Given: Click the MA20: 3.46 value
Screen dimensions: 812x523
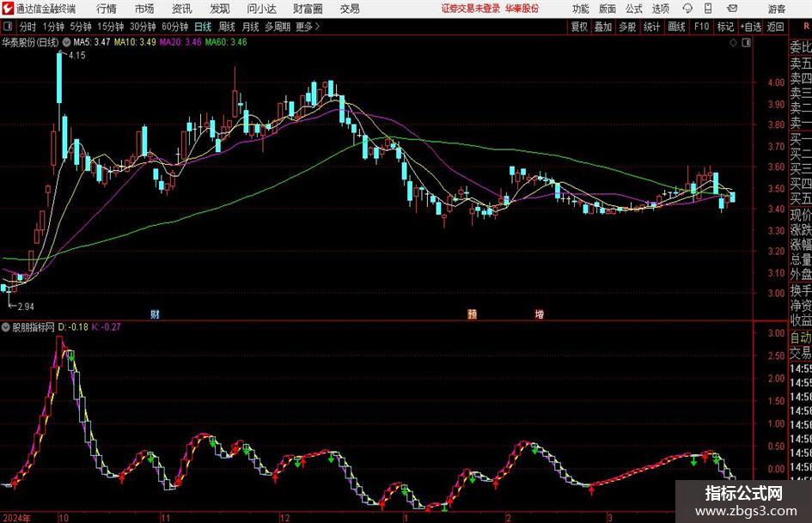Looking at the screenshot, I should [180, 42].
